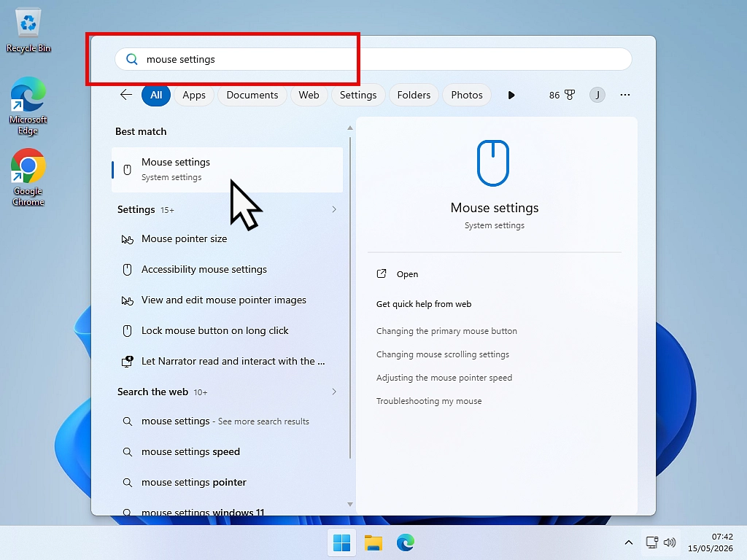Open the three-dot more options menu
Viewport: 747px width, 560px height.
[625, 95]
